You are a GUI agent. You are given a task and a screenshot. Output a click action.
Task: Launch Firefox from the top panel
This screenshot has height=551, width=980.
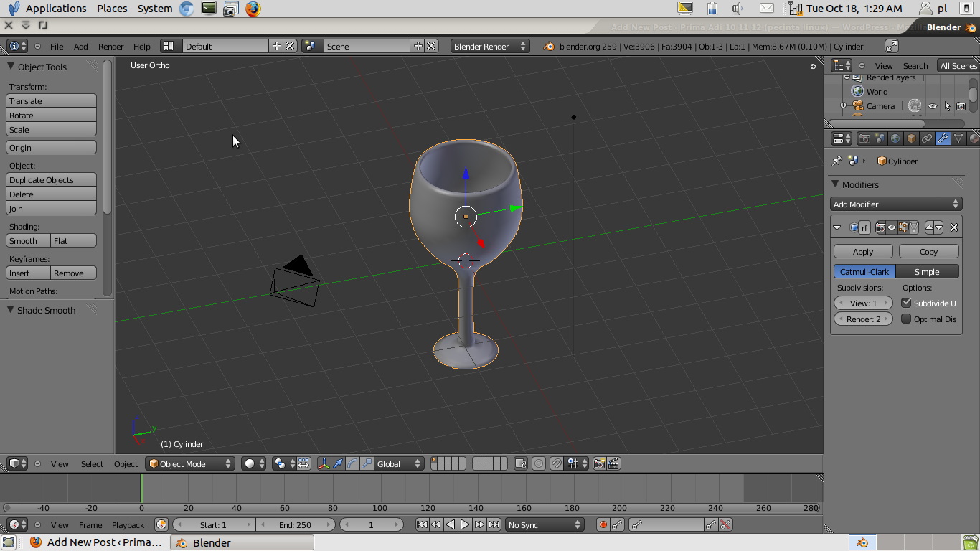253,9
